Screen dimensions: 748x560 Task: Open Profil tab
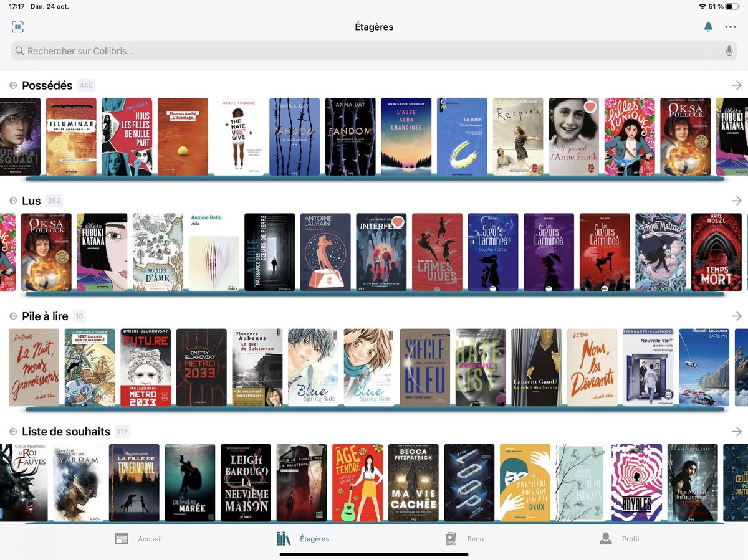(619, 539)
